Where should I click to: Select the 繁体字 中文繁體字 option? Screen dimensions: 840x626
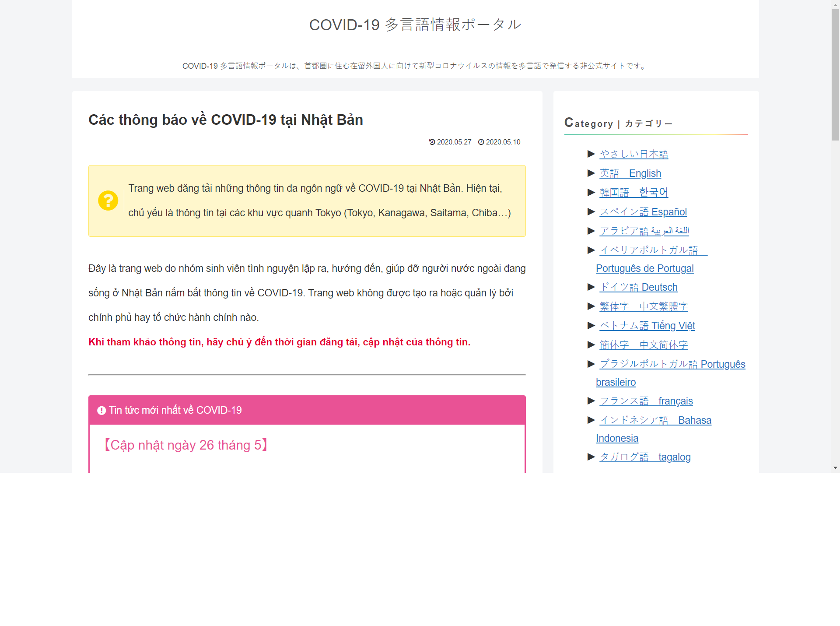coord(643,306)
